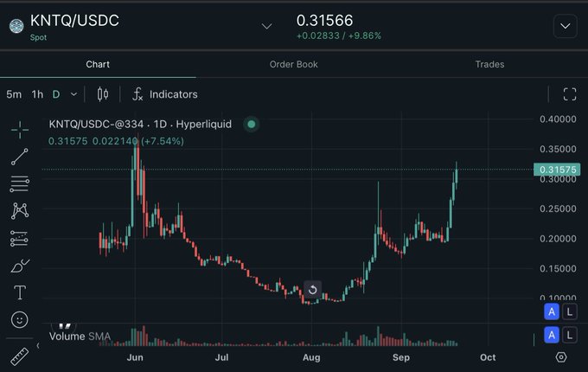Select the D daily timeframe
Screen dimensions: 588x372
click(56, 94)
